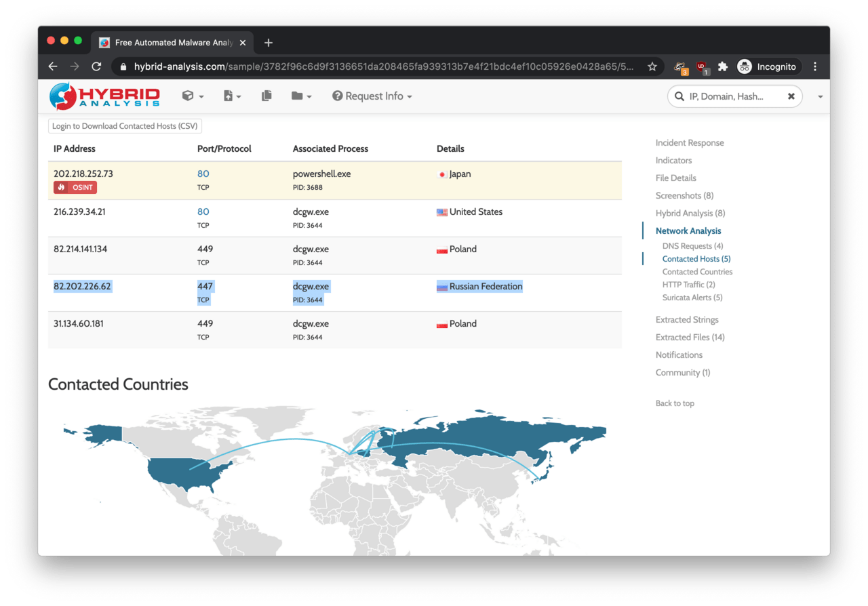Close the Free Automated Malware Analysis tab

(x=243, y=43)
